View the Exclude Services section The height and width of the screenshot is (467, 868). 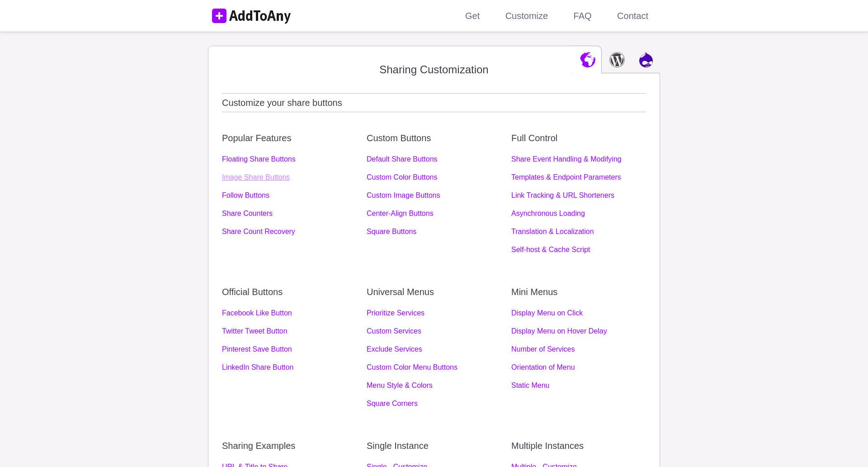click(x=394, y=349)
